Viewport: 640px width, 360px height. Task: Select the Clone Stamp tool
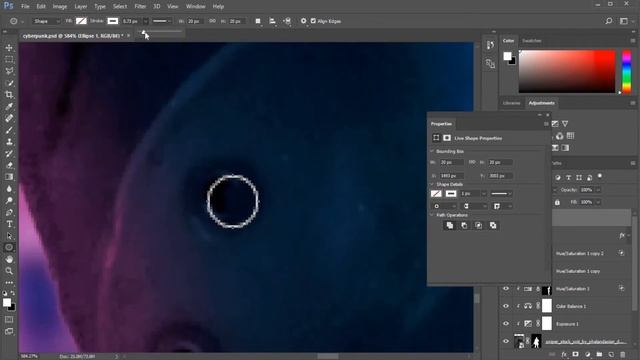click(x=9, y=142)
